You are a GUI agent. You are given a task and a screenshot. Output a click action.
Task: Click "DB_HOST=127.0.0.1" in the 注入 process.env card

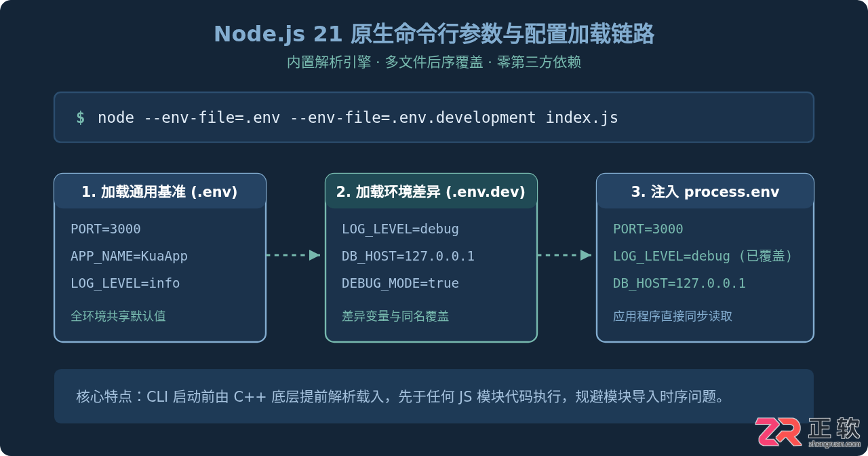pos(679,283)
